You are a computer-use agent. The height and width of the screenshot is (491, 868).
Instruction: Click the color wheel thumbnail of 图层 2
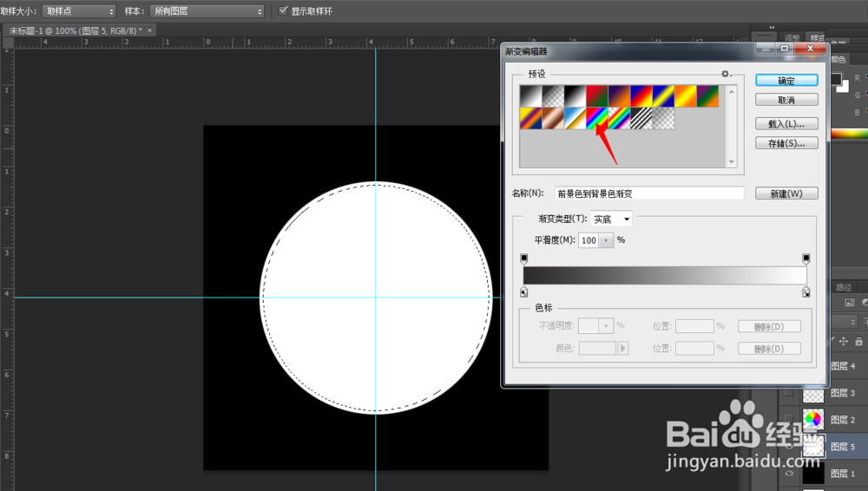coord(813,419)
